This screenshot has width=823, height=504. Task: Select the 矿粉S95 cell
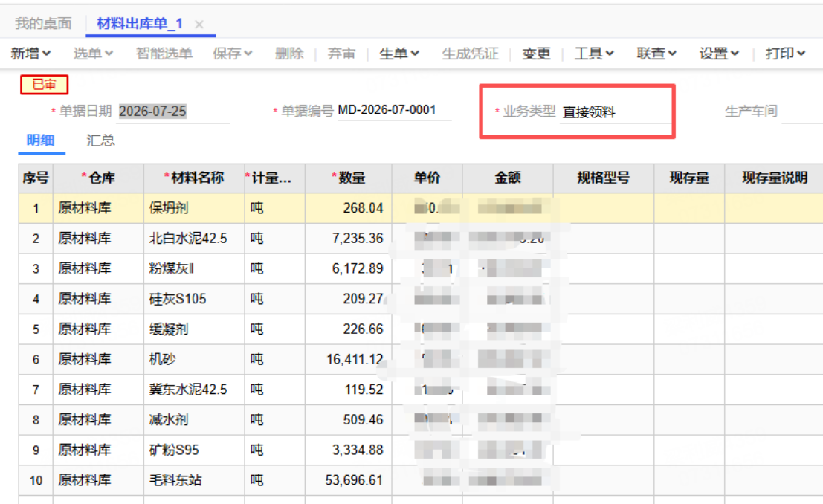194,450
